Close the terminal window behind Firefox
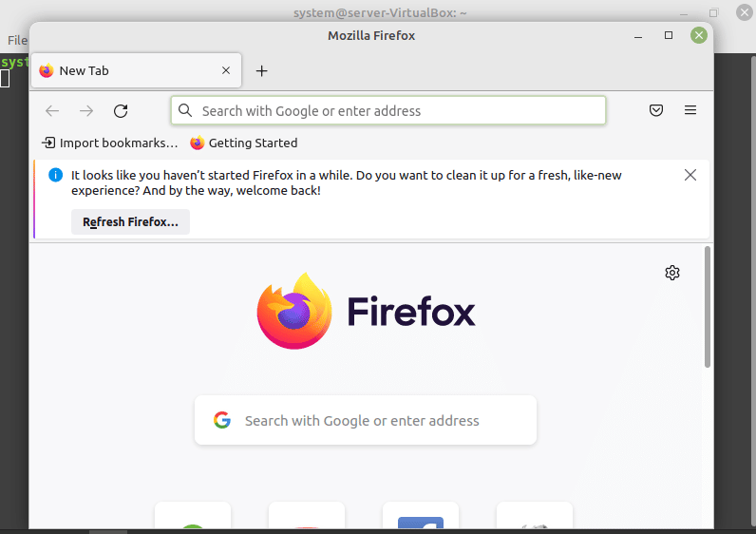 [745, 12]
